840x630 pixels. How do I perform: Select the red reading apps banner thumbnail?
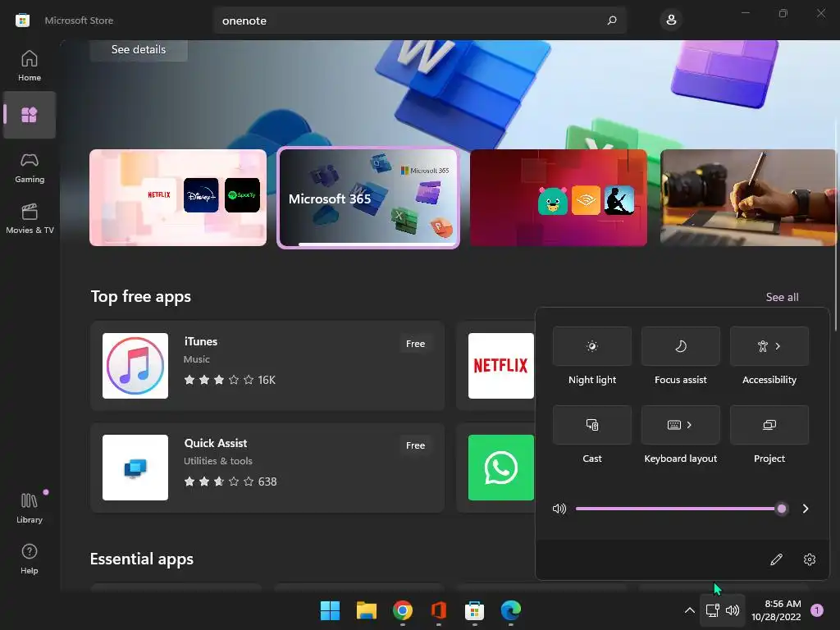(x=558, y=198)
